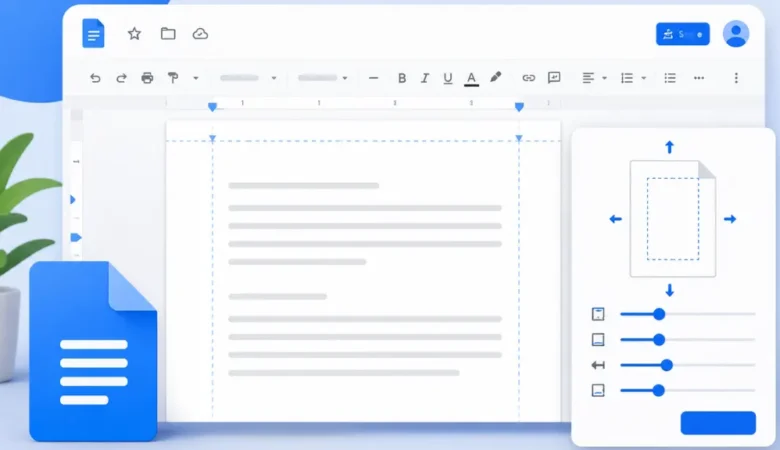
Task: Click the fourth margin slider's page icon
Action: point(598,390)
